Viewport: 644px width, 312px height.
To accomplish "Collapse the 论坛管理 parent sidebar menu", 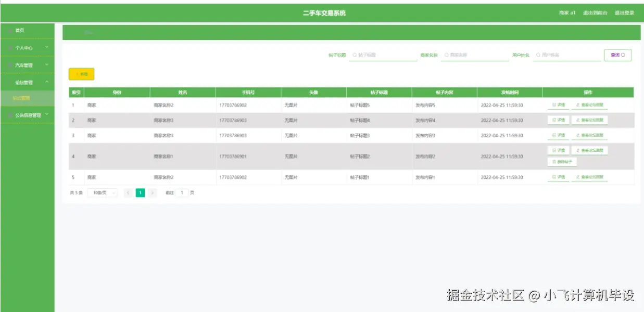I will (27, 83).
